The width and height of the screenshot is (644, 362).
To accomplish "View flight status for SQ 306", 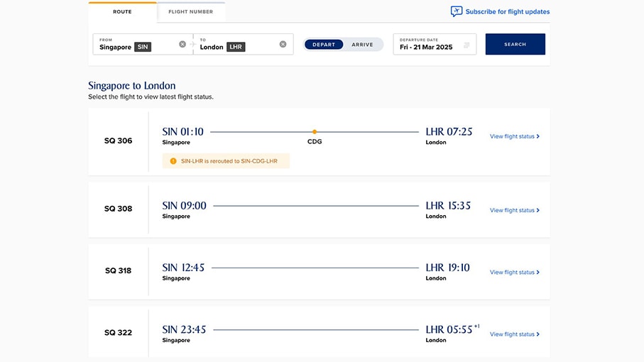I will (514, 136).
